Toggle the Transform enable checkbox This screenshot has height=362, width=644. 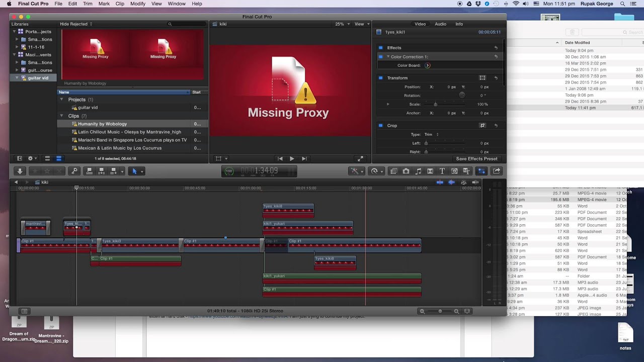click(381, 78)
